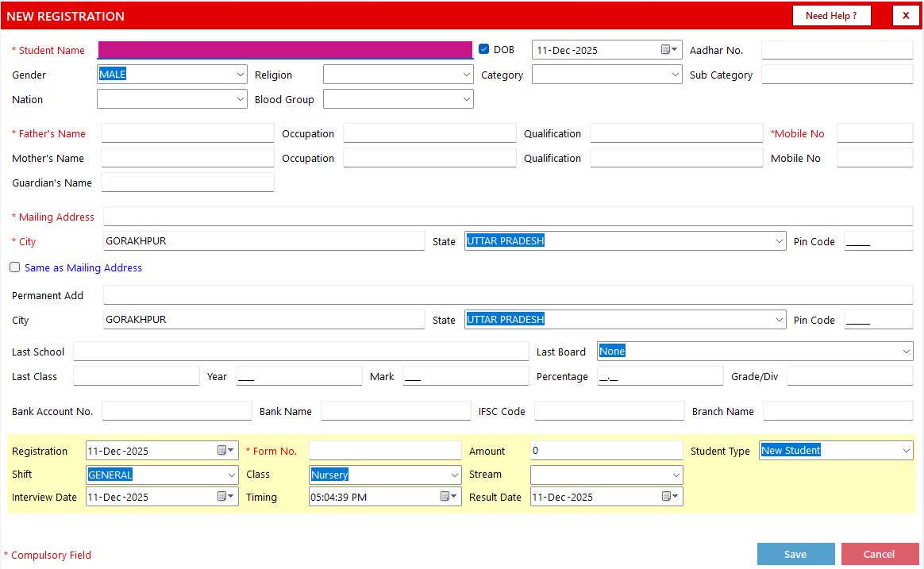Tick Same as Mailing Address checkbox

pos(15,267)
